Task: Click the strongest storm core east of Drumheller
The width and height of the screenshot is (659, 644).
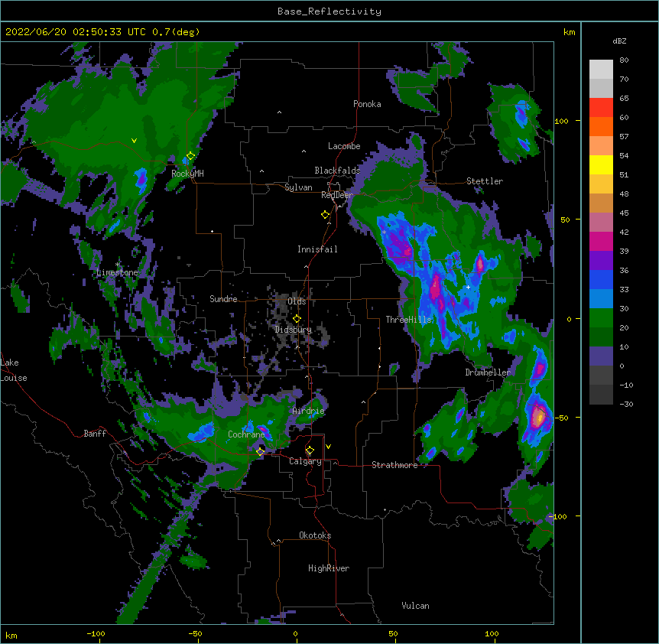Action: pyautogui.click(x=539, y=417)
